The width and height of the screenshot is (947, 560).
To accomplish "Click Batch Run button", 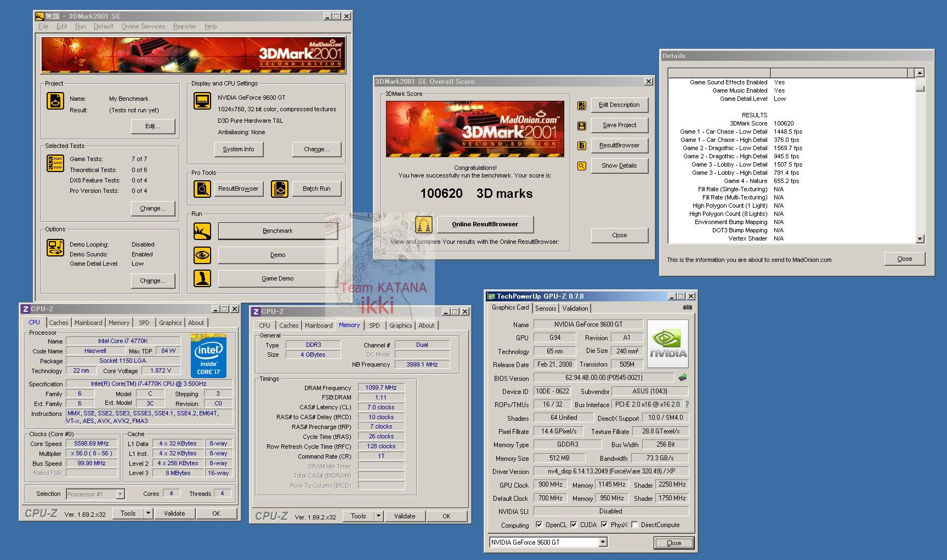I will pos(316,189).
